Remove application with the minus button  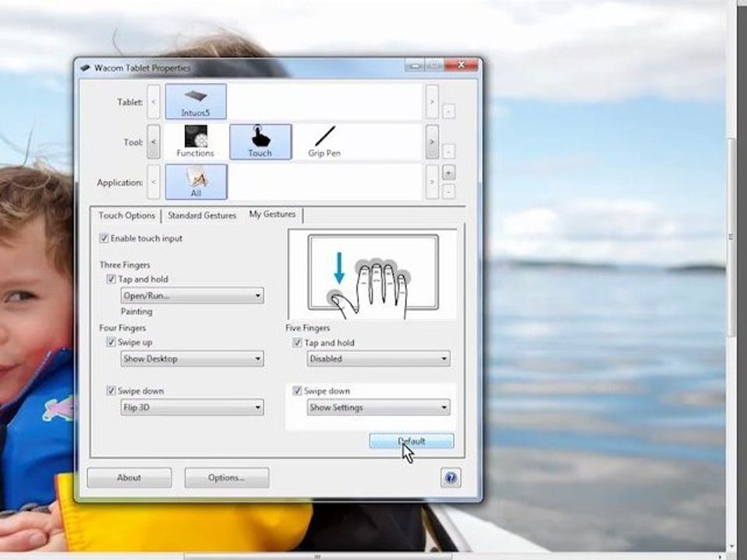click(x=448, y=191)
